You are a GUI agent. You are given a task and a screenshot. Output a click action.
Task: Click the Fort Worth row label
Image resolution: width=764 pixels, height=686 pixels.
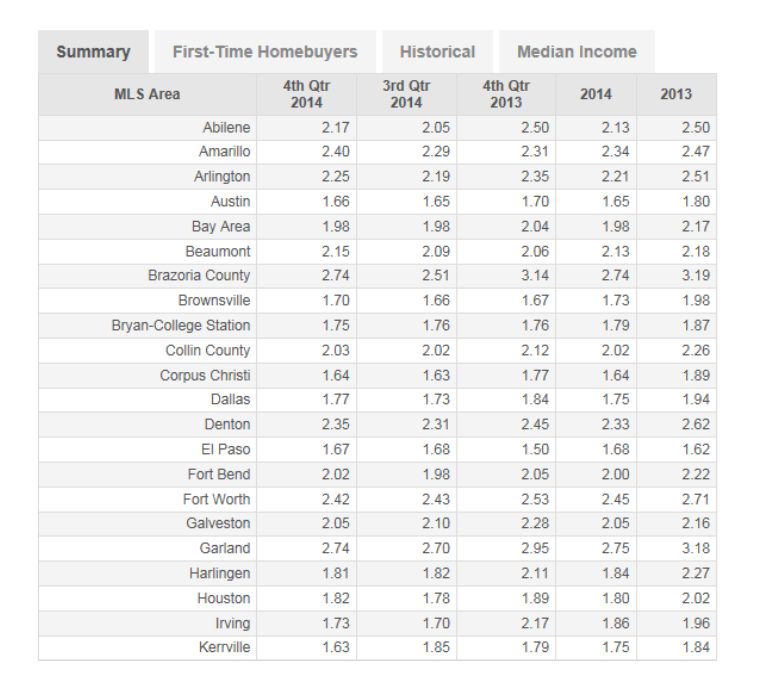point(216,499)
